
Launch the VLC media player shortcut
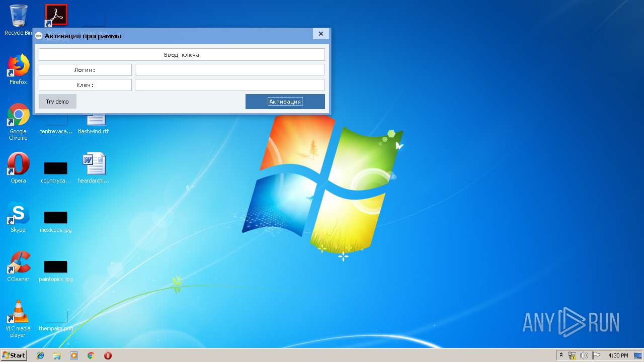pos(18,319)
